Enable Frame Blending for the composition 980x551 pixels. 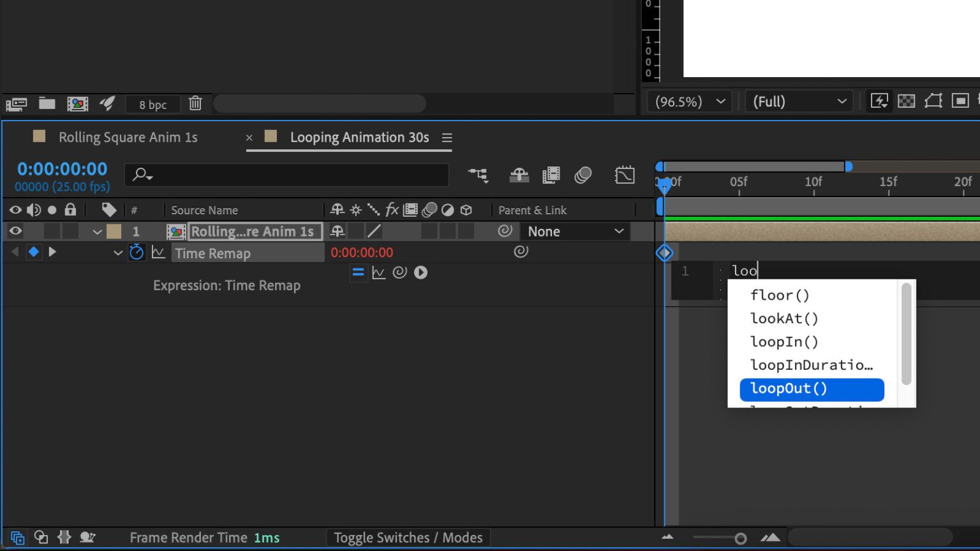[551, 175]
